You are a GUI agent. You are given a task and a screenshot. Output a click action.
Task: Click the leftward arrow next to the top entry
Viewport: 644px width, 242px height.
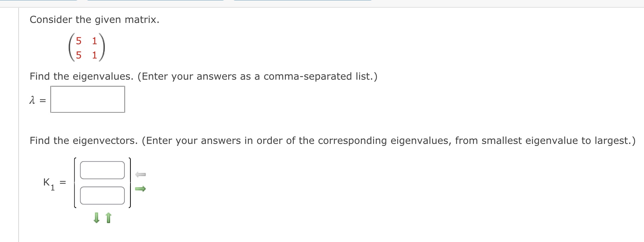tap(140, 174)
